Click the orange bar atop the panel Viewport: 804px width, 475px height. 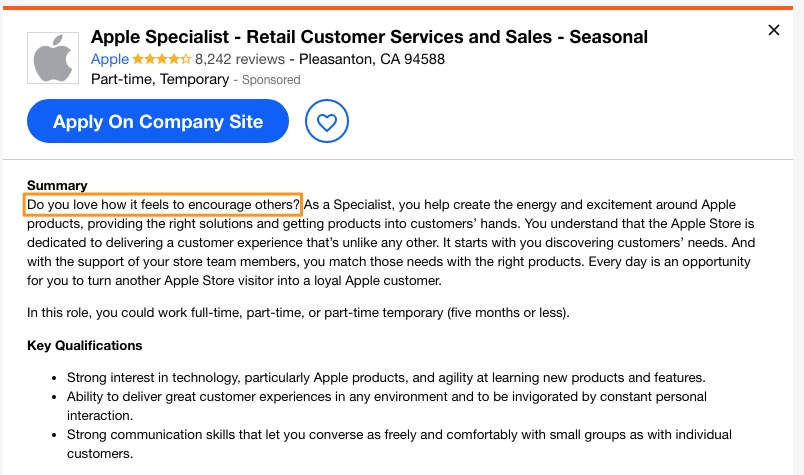pos(398,8)
